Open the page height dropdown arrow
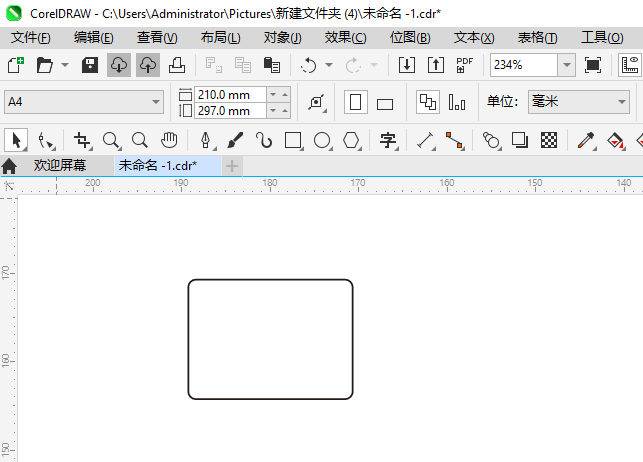643x462 pixels. (273, 111)
